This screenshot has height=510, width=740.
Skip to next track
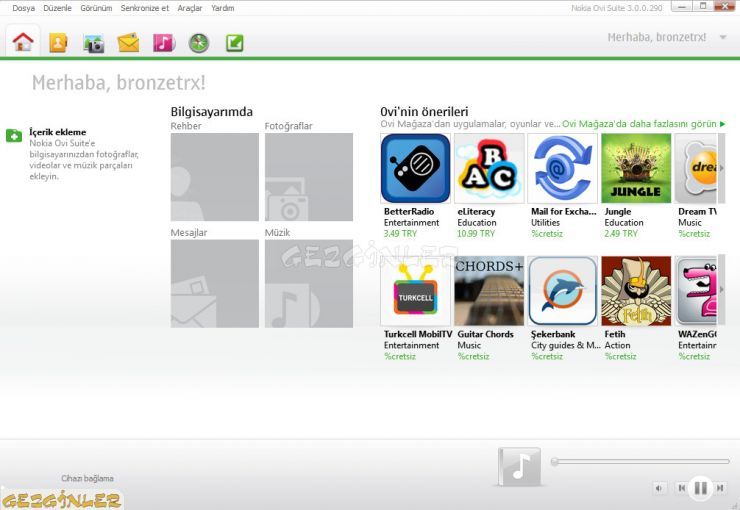pyautogui.click(x=720, y=488)
